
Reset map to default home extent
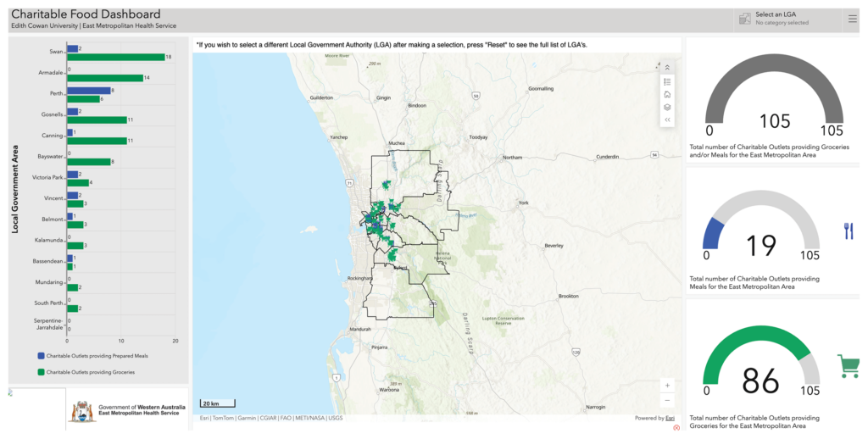coord(667,94)
